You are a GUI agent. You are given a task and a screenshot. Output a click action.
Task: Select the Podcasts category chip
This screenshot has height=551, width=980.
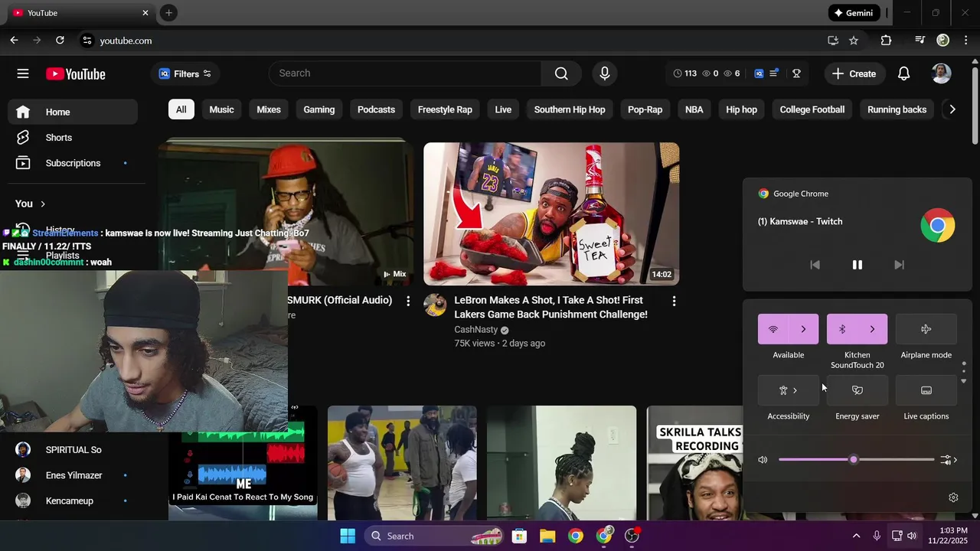click(376, 109)
